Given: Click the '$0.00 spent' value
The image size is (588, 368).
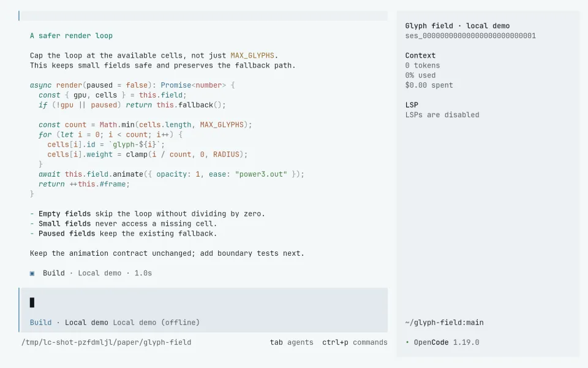Looking at the screenshot, I should 429,85.
